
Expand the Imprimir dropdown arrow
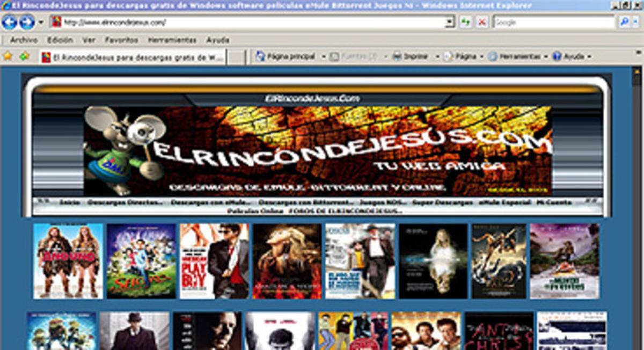coord(437,57)
